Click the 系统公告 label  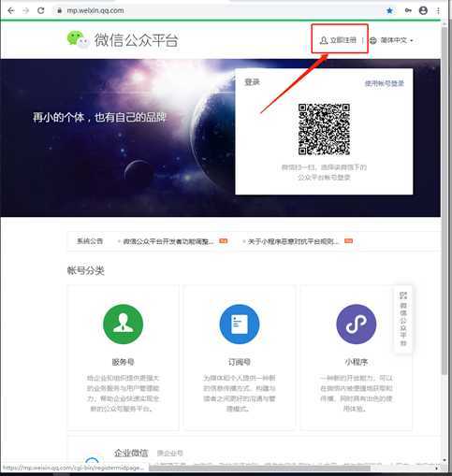(90, 241)
